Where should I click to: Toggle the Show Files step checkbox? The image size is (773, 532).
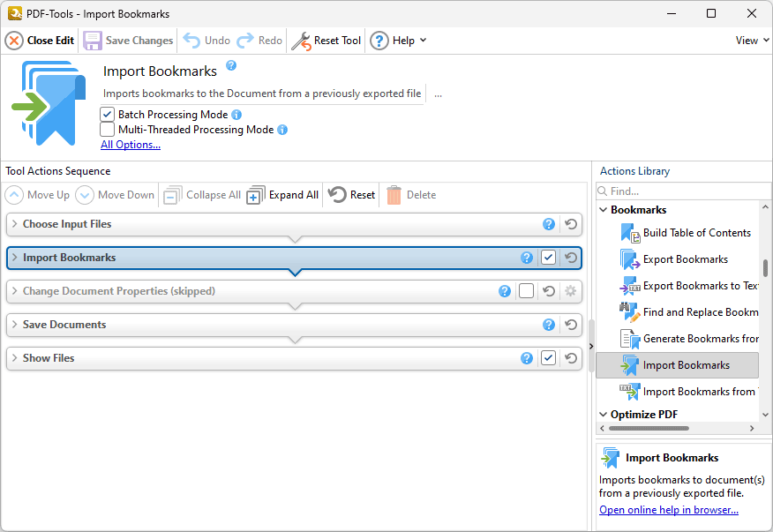548,358
